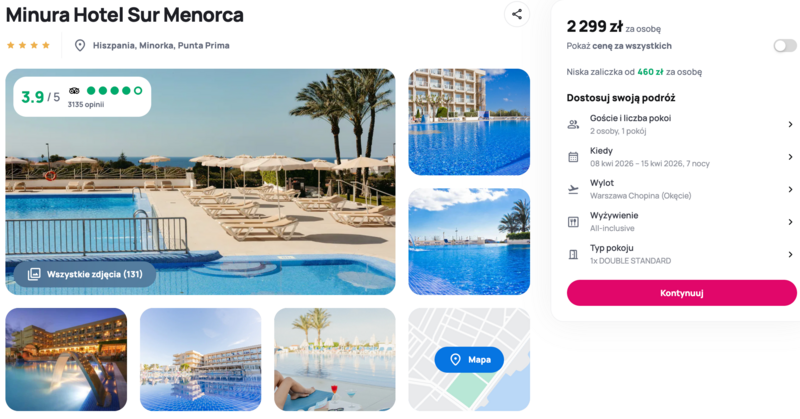
Task: Click the location pin icon next to Hiszpania
Action: click(80, 45)
